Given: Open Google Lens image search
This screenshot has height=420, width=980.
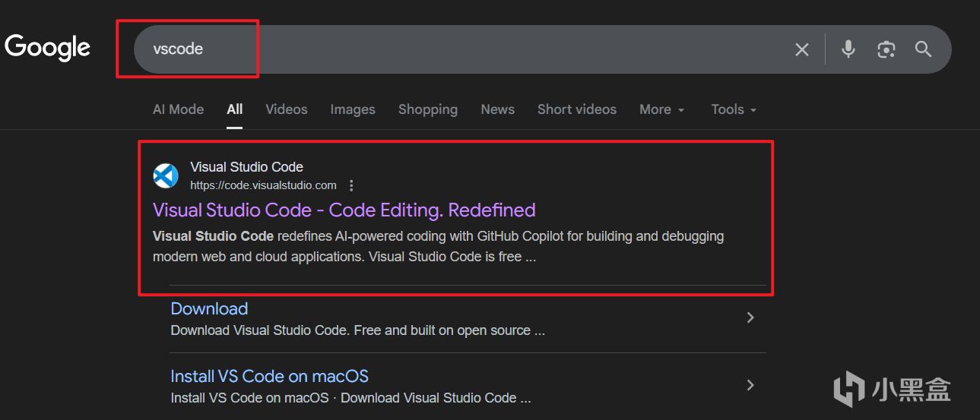Looking at the screenshot, I should coord(886,49).
